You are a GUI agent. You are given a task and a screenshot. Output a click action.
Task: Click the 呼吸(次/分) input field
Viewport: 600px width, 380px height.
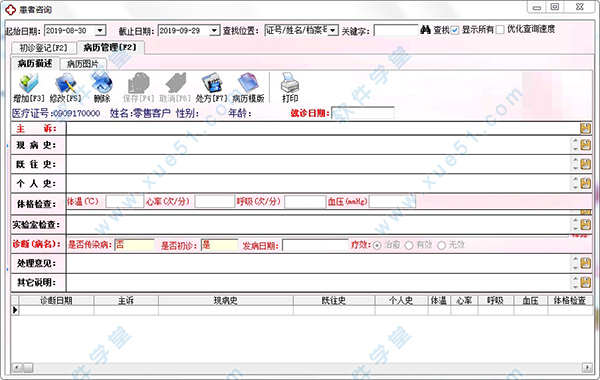[x=305, y=202]
